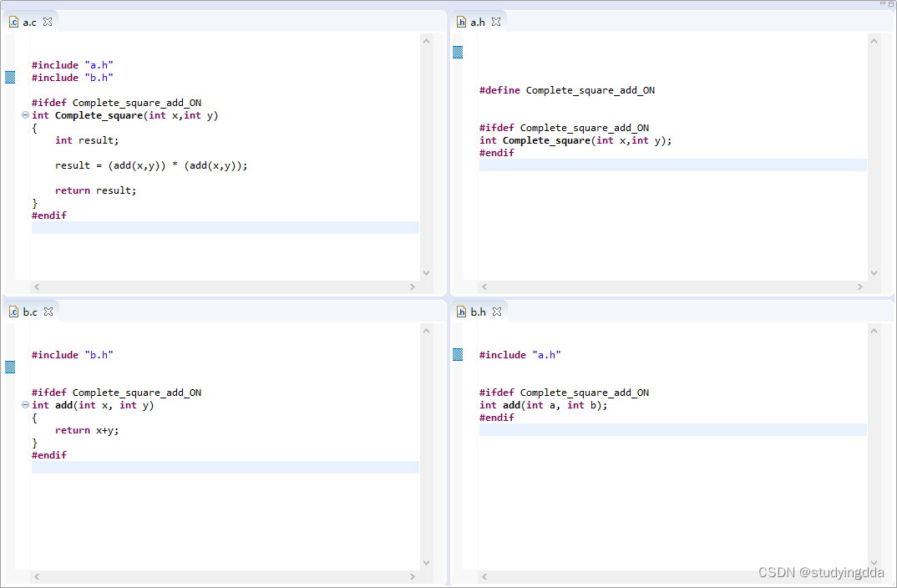The width and height of the screenshot is (897, 588).
Task: Click the #endif line in b.h
Action: pos(497,418)
